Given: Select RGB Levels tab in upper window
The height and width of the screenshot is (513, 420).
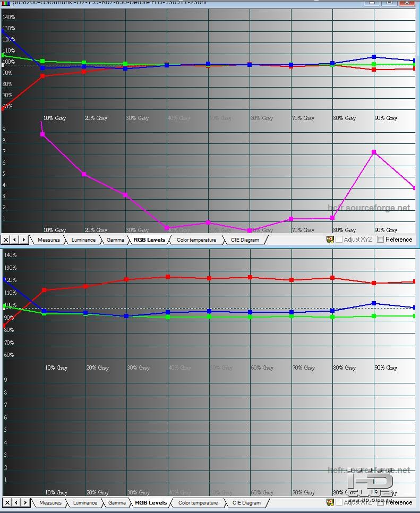Looking at the screenshot, I should [x=150, y=240].
